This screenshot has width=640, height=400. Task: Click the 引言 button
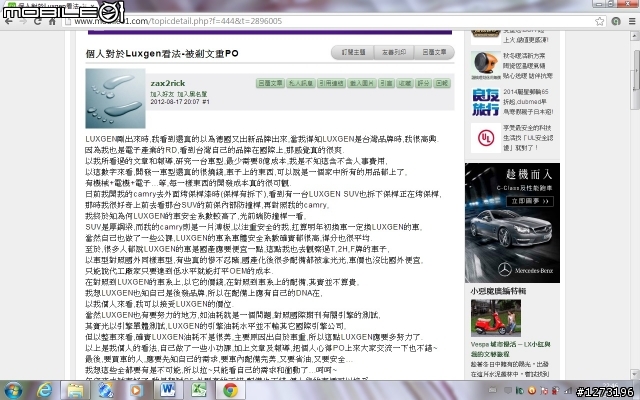click(x=386, y=83)
